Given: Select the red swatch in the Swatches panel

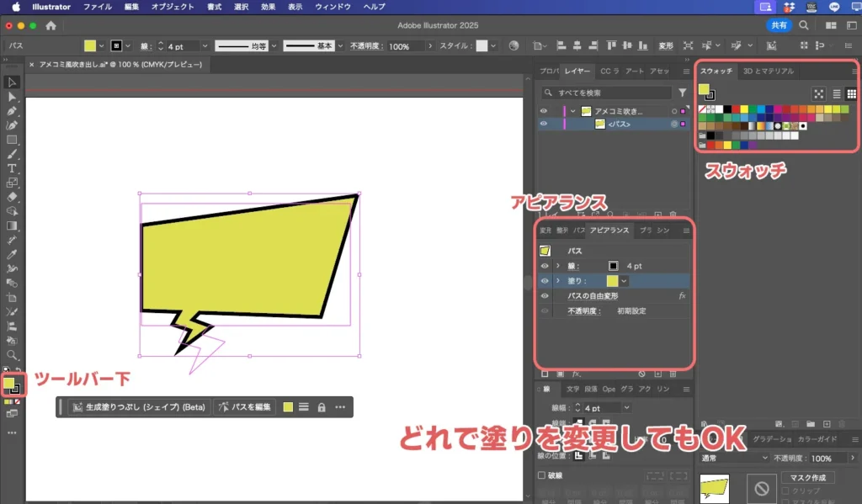Looking at the screenshot, I should coord(736,109).
